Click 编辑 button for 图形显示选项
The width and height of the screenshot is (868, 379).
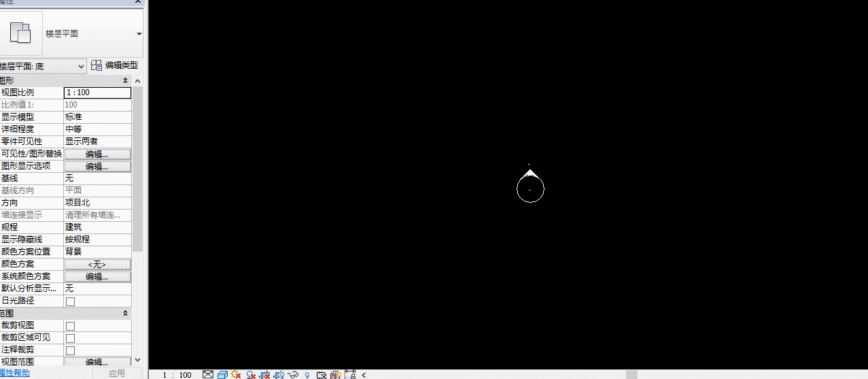tap(97, 166)
